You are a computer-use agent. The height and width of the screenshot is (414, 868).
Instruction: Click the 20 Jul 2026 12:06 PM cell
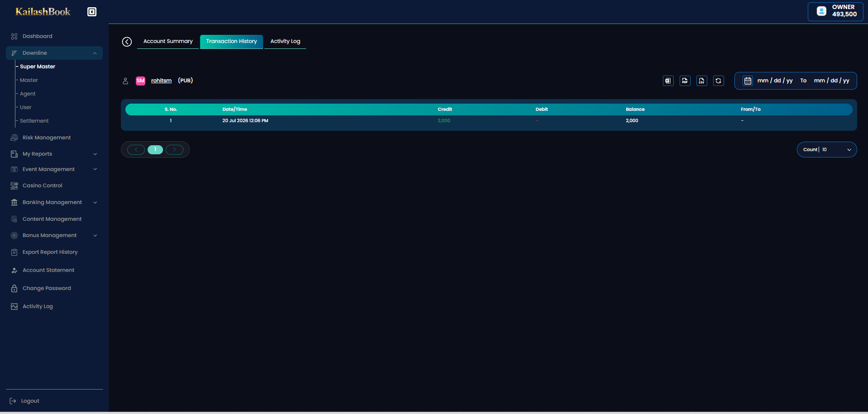[x=245, y=121]
